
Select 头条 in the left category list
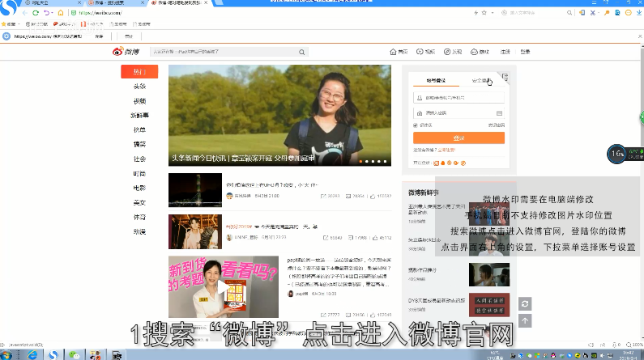pyautogui.click(x=139, y=86)
